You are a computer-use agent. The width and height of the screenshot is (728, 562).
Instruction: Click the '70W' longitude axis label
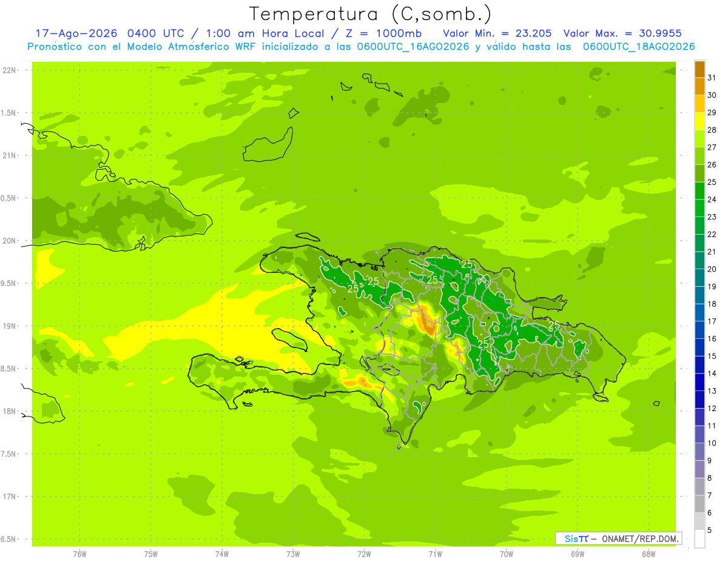(506, 554)
